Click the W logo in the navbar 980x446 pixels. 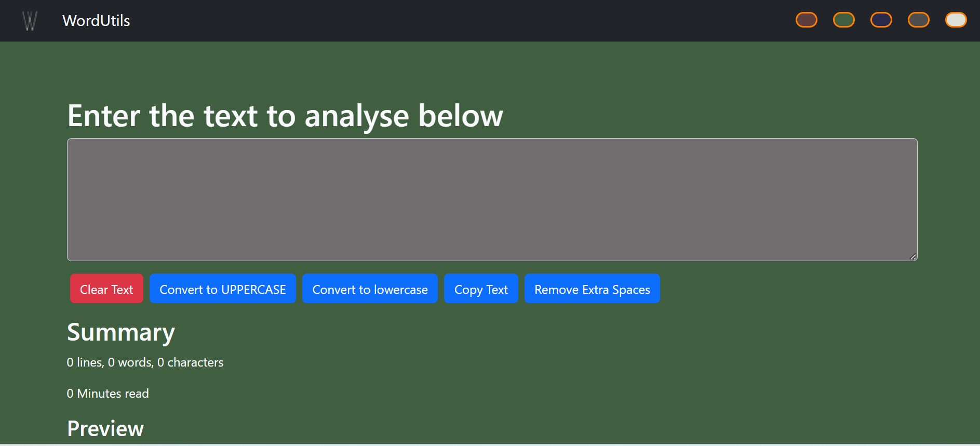point(30,21)
